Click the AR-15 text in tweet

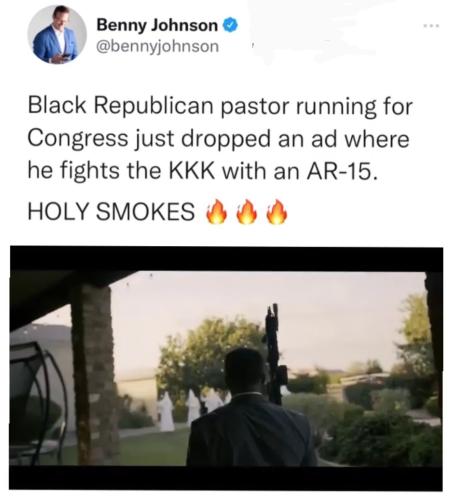[342, 171]
